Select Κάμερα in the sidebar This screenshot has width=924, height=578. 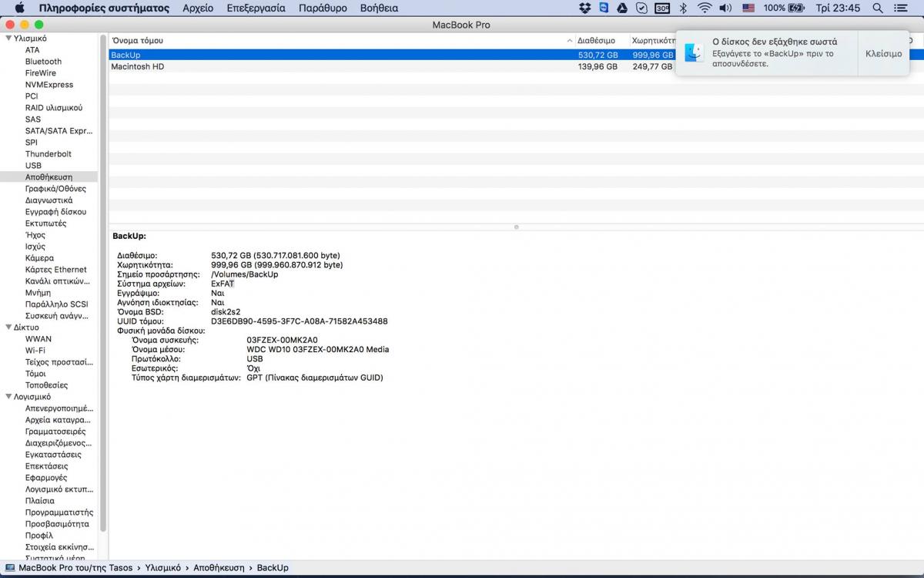pyautogui.click(x=39, y=257)
